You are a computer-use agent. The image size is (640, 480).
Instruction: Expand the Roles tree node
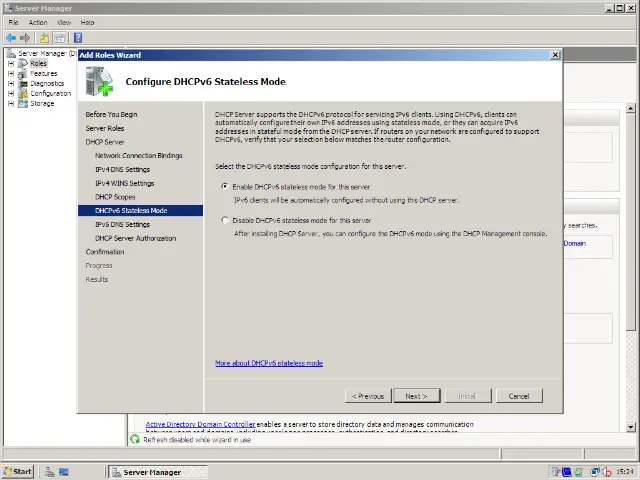(x=11, y=63)
